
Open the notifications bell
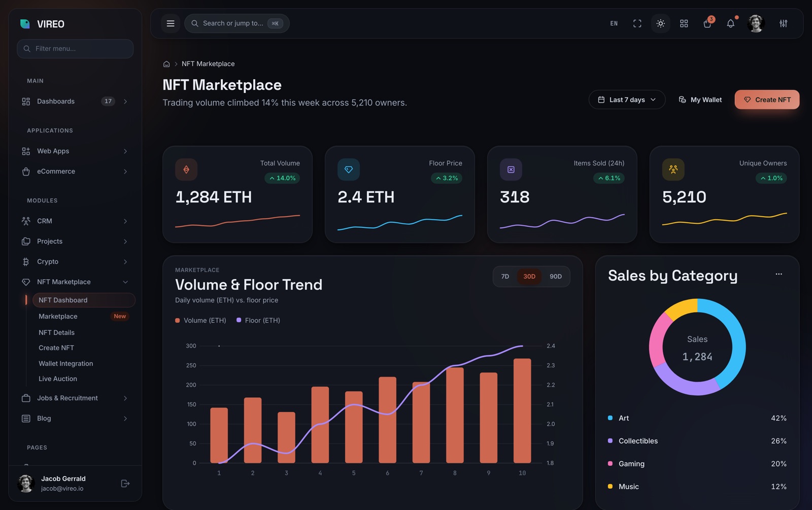[x=731, y=23]
